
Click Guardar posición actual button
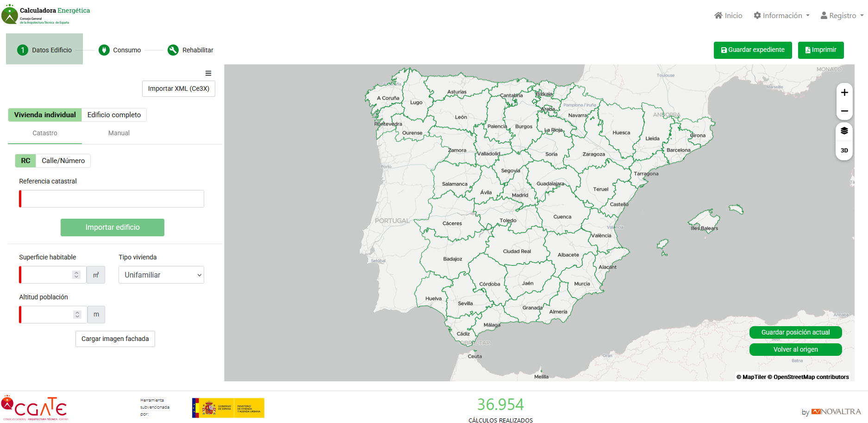click(796, 332)
